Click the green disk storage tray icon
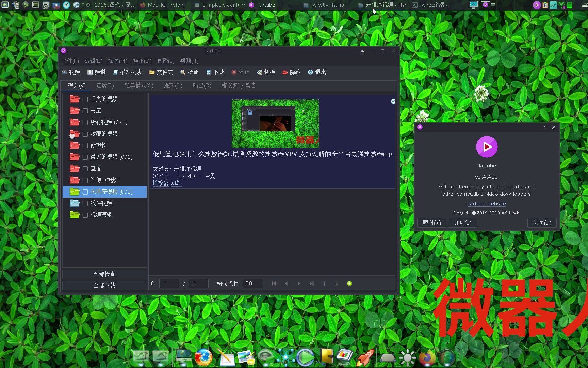The width and height of the screenshot is (588, 368). coord(570,5)
